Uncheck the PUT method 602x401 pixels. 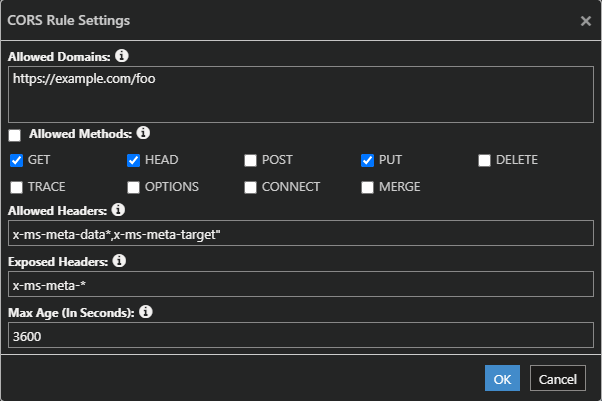pos(367,160)
